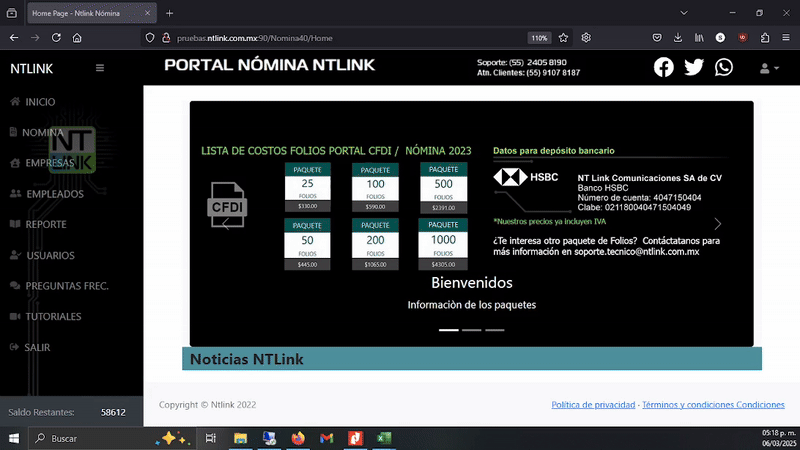Open browser downloads panel
The width and height of the screenshot is (800, 450).
[678, 38]
